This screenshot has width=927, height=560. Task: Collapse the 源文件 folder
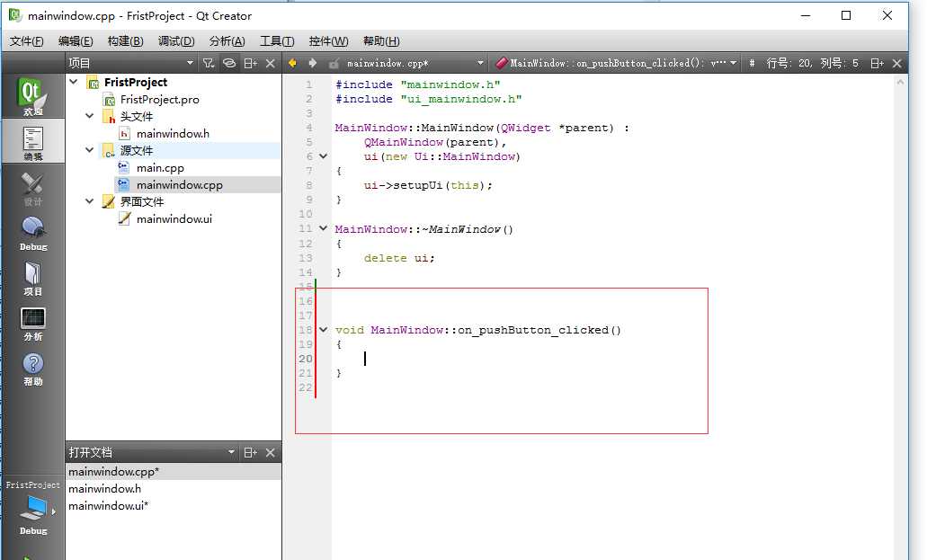(x=89, y=150)
